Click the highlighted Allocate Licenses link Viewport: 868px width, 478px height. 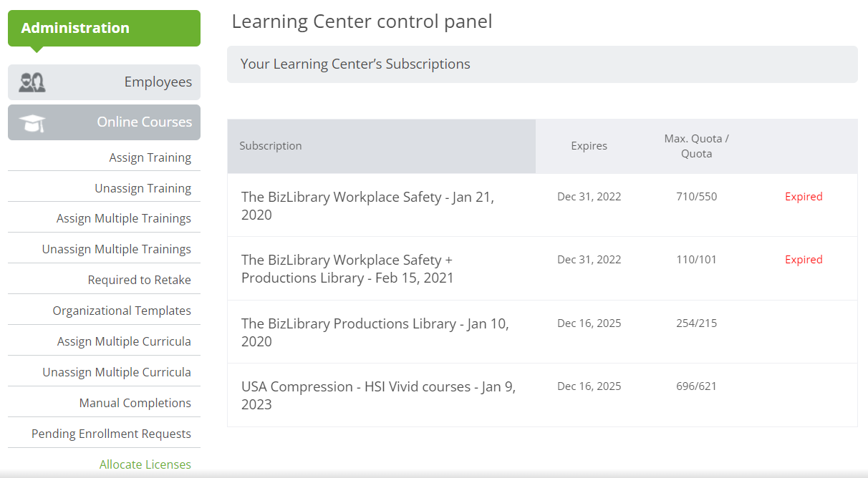coord(145,464)
